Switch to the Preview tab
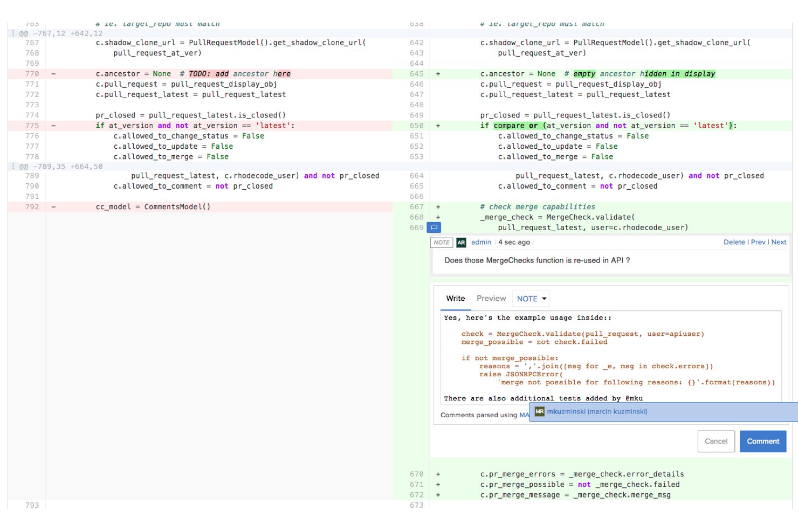The image size is (798, 532). coord(491,299)
